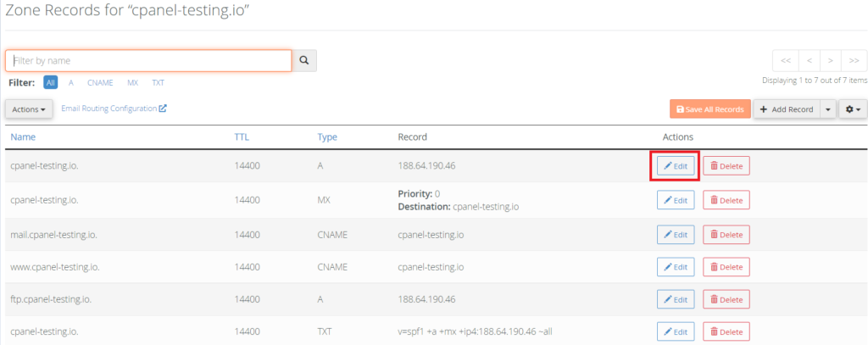The width and height of the screenshot is (868, 345).
Task: Filter records by MX type
Action: (x=133, y=82)
